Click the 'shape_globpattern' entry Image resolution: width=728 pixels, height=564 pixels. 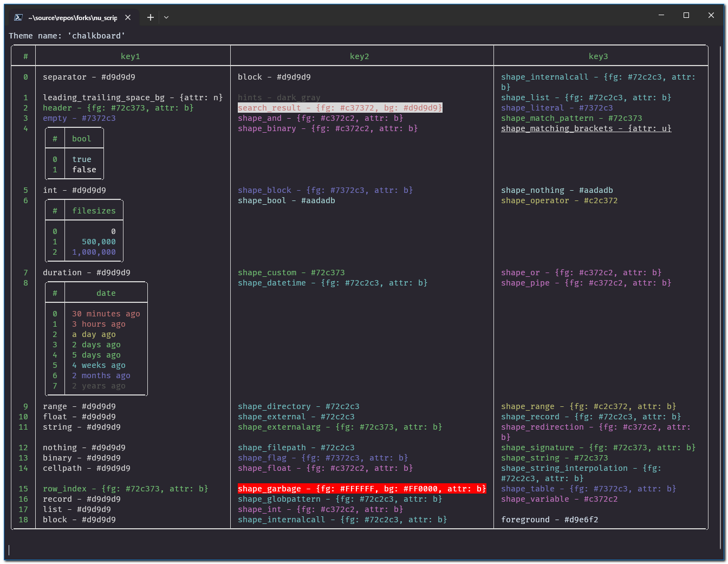340,499
